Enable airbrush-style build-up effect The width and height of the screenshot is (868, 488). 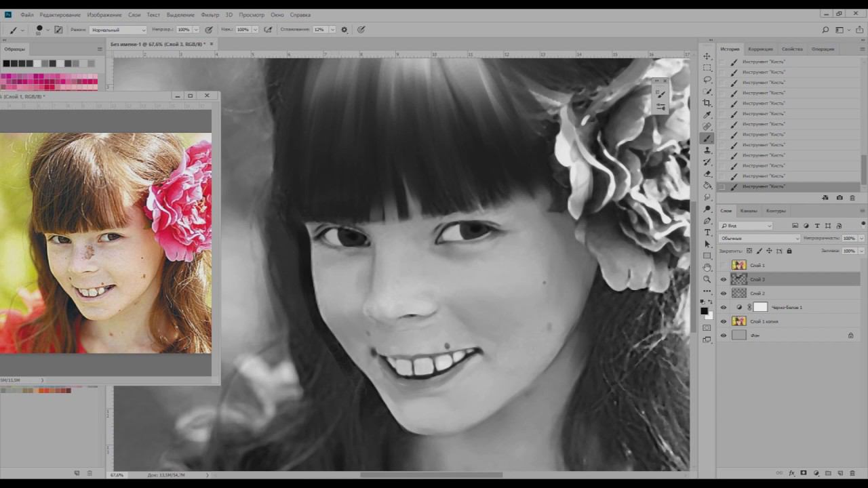click(x=269, y=30)
